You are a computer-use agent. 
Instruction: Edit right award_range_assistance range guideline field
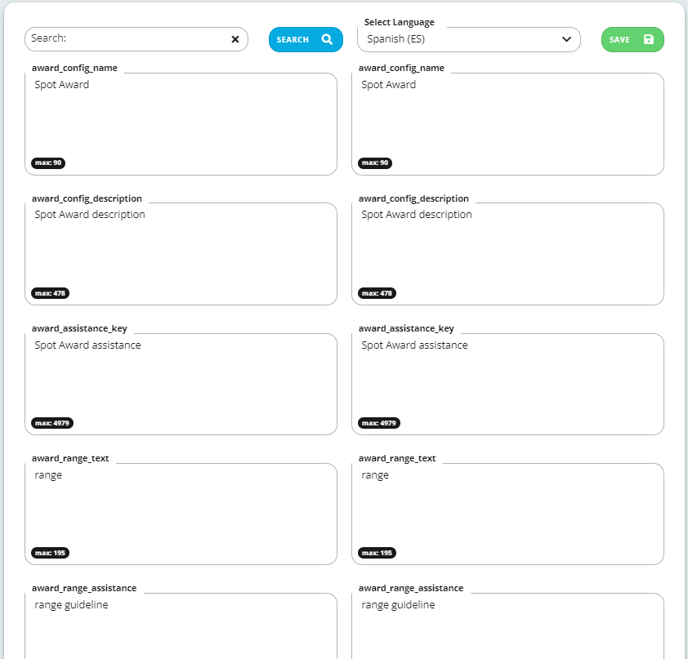[508, 626]
